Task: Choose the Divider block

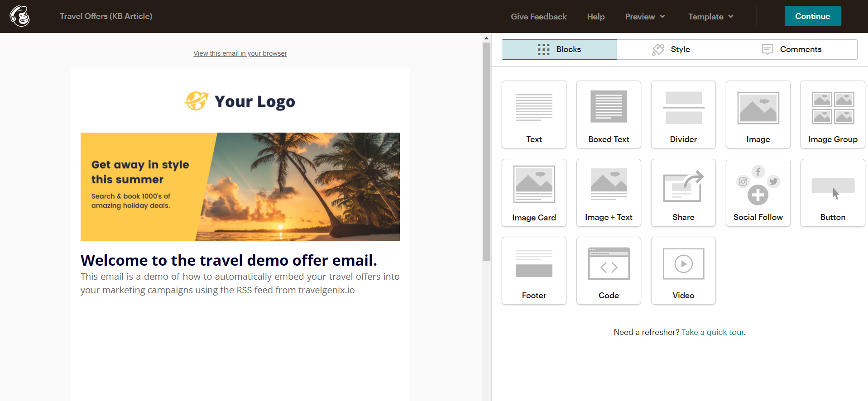Action: (683, 115)
